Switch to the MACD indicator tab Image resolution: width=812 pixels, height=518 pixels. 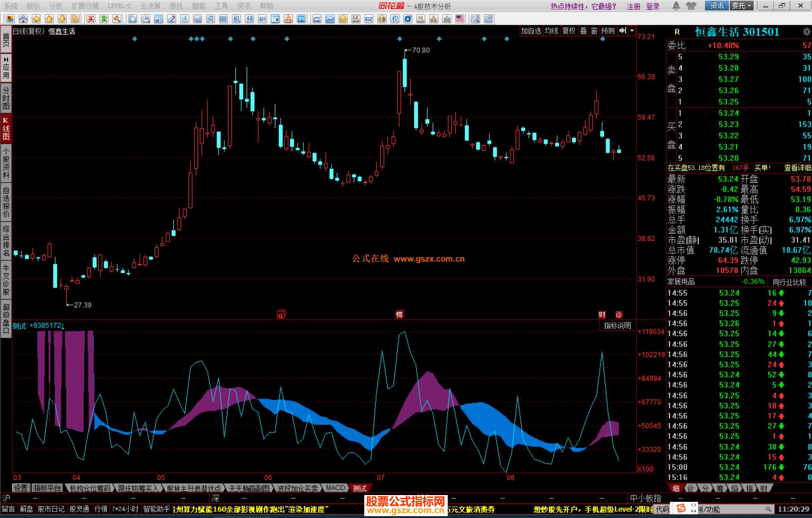[335, 488]
